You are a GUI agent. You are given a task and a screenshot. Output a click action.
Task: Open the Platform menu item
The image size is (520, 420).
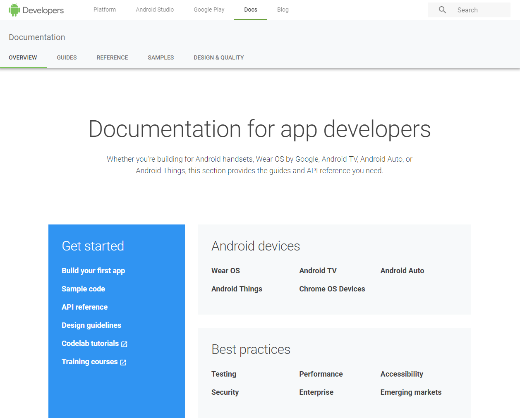click(104, 10)
